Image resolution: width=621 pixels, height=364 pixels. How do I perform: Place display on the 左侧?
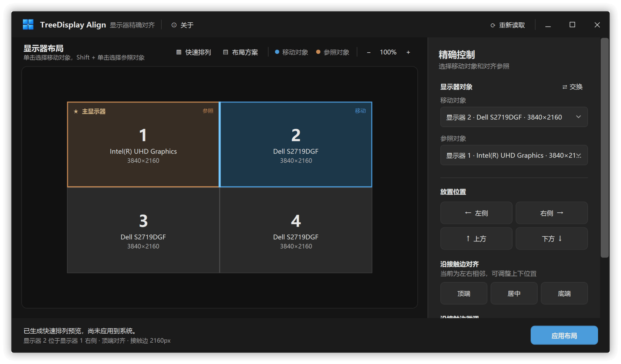tap(476, 213)
